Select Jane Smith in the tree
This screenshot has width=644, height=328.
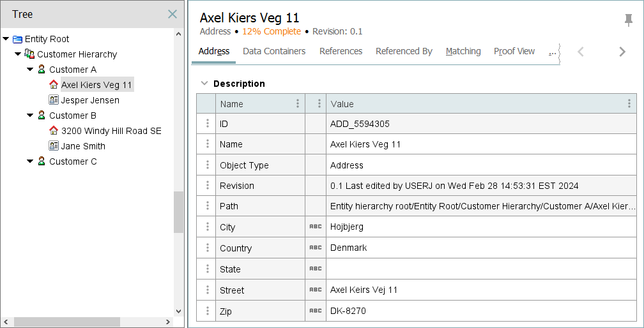83,146
